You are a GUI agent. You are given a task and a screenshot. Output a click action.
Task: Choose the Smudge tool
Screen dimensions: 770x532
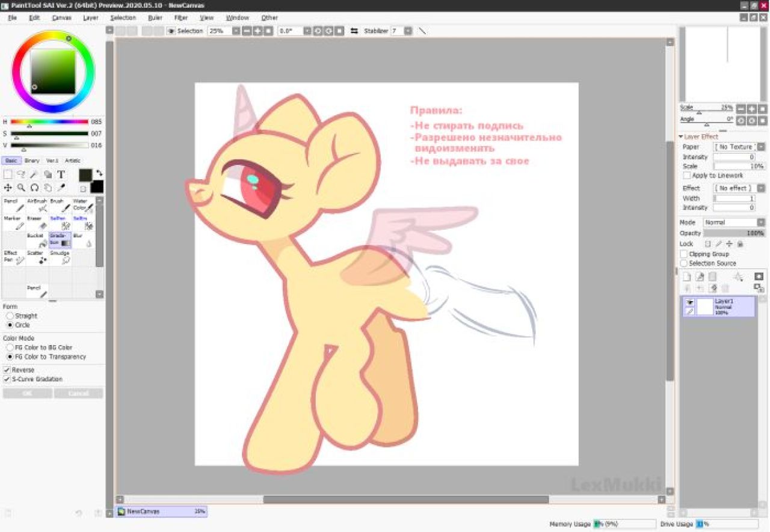[x=60, y=258]
